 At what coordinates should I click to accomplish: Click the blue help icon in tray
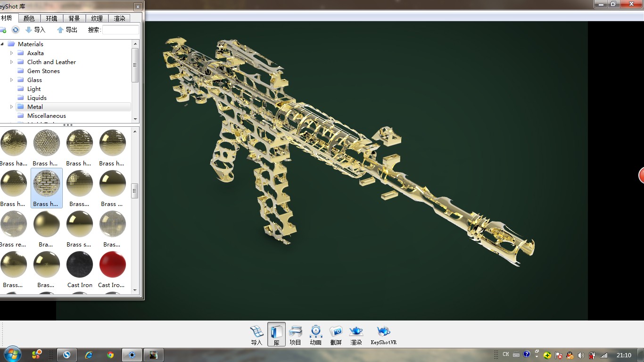tap(527, 354)
